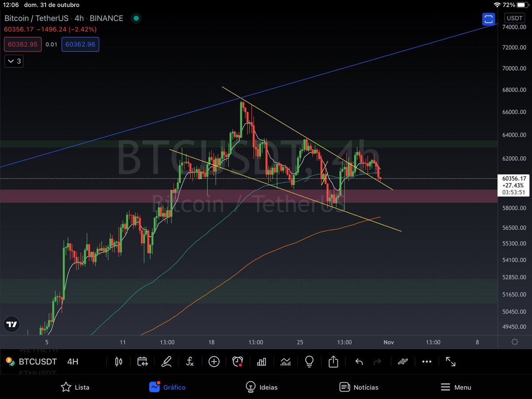Open the three-dot more options menu
Image resolution: width=532 pixels, height=399 pixels.
(x=426, y=362)
